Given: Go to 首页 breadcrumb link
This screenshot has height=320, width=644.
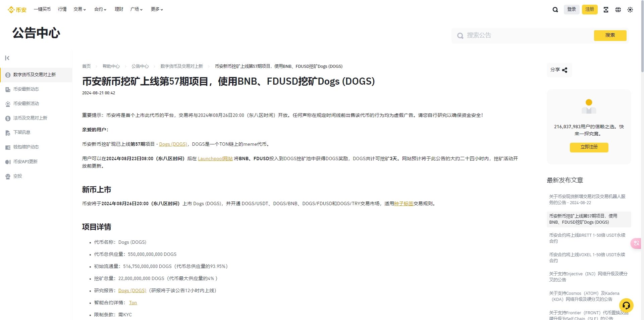Looking at the screenshot, I should 87,66.
